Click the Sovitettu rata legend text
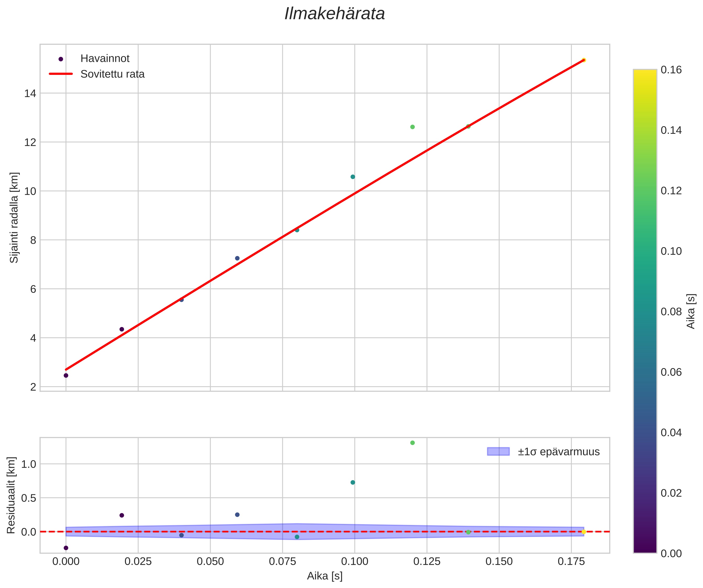 112,74
